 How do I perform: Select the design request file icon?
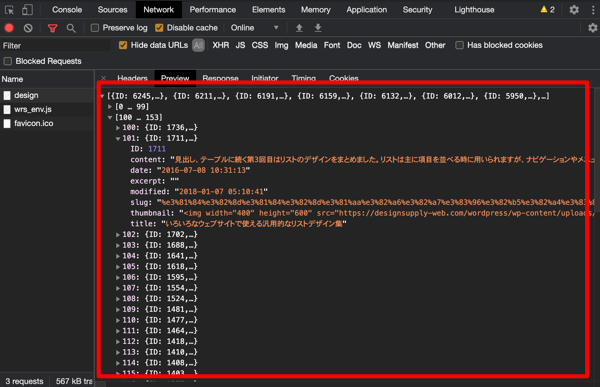click(7, 95)
